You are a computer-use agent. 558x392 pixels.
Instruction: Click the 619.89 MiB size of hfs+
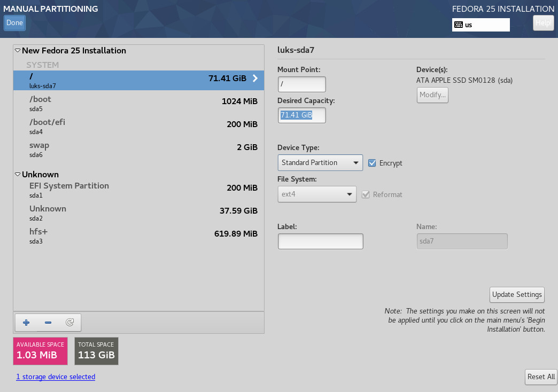(236, 234)
